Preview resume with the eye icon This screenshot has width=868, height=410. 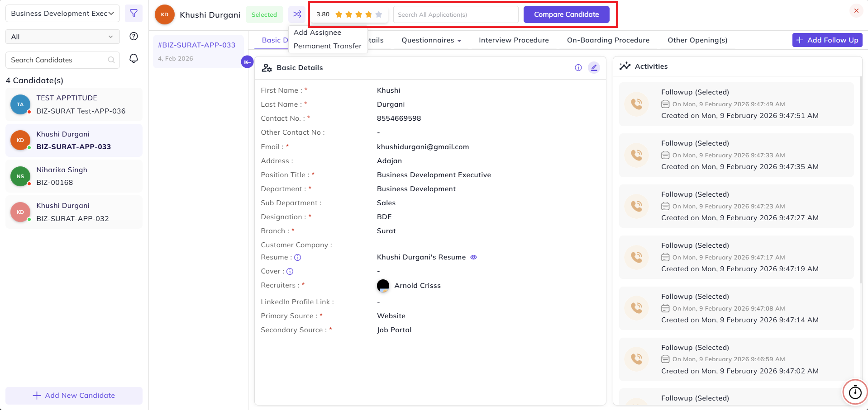pyautogui.click(x=473, y=257)
